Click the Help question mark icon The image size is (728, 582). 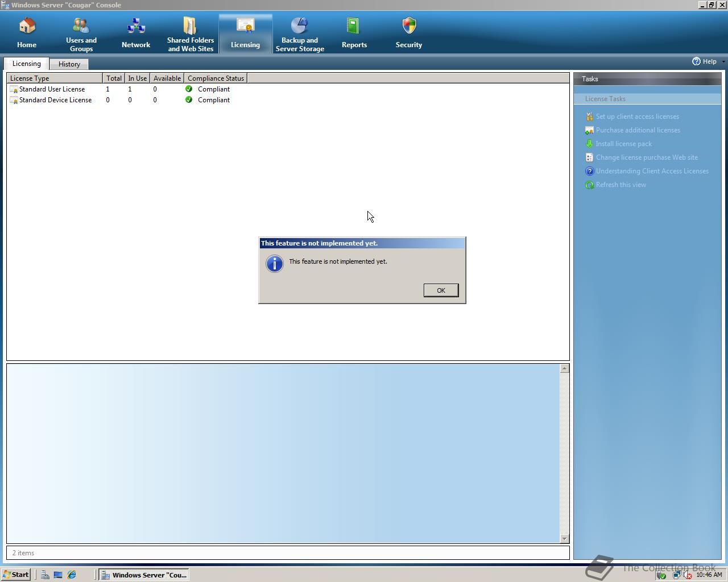pos(696,61)
